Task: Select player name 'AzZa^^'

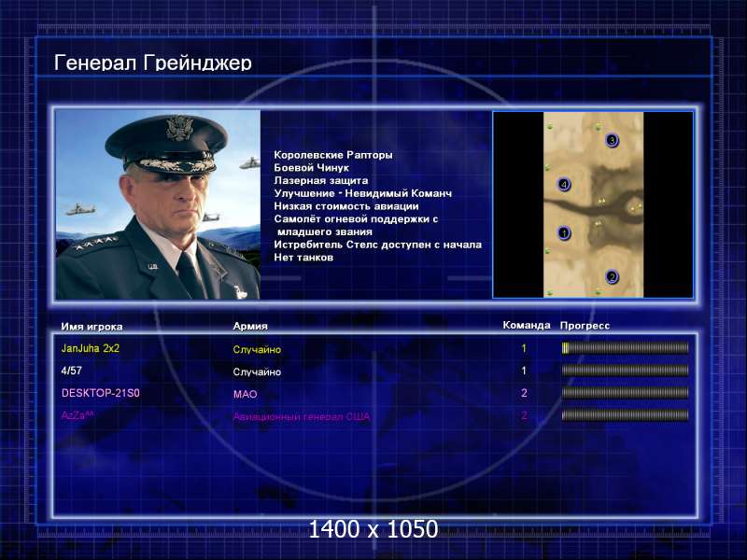Action: [78, 415]
